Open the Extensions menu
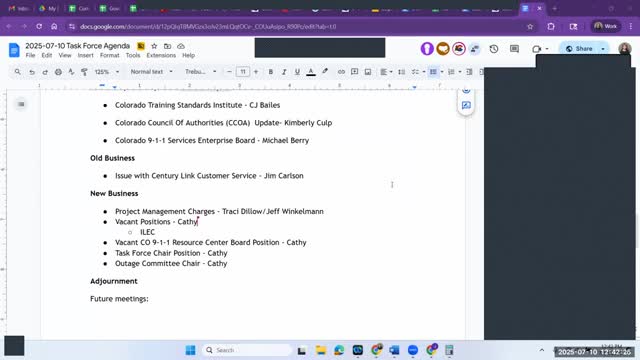Viewport: 640px width, 360px height. [161, 56]
